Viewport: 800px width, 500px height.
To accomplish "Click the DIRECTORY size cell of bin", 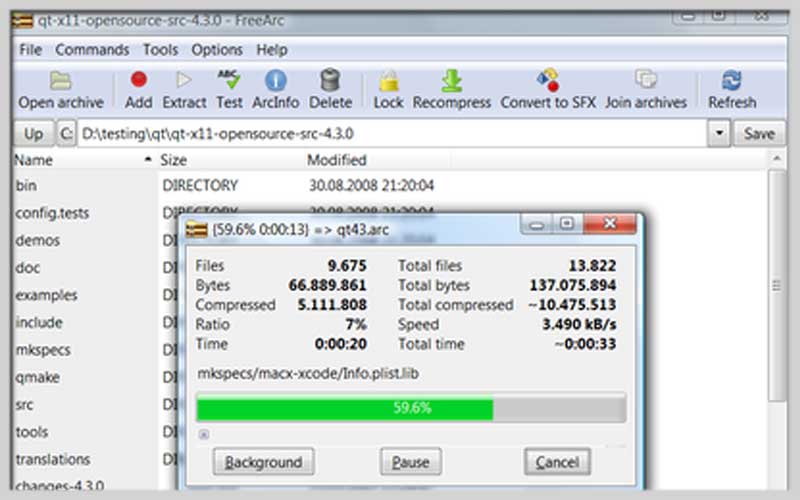I will pyautogui.click(x=200, y=185).
